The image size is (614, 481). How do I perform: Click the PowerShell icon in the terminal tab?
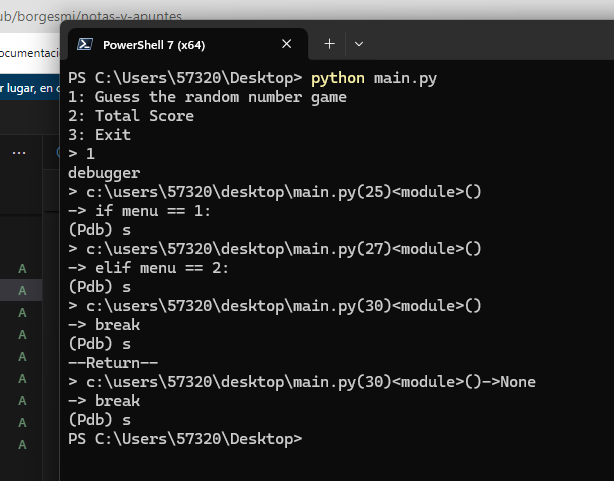[x=86, y=44]
